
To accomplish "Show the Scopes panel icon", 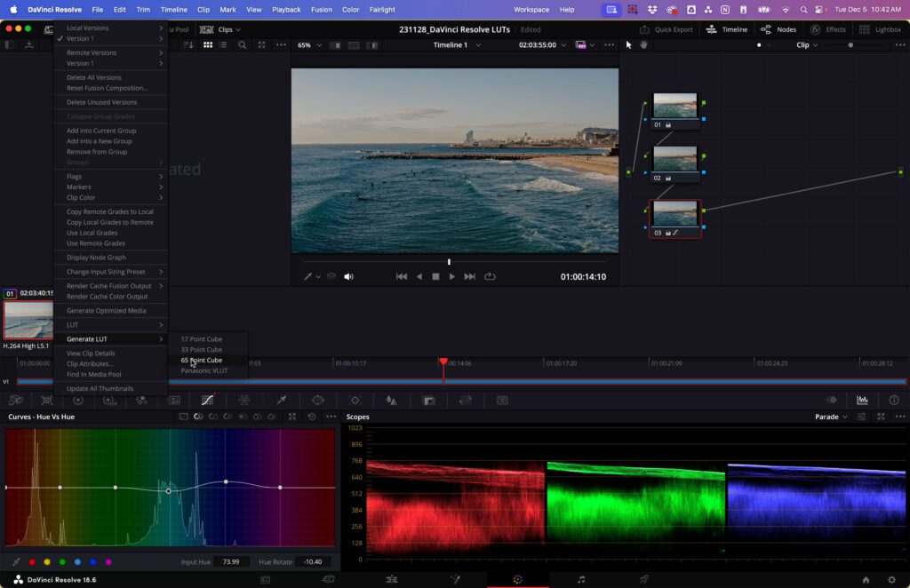I will click(862, 400).
